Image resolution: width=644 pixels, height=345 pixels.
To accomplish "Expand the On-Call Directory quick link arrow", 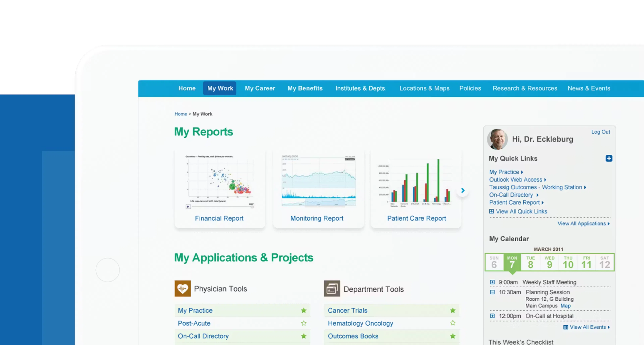I will pos(538,195).
